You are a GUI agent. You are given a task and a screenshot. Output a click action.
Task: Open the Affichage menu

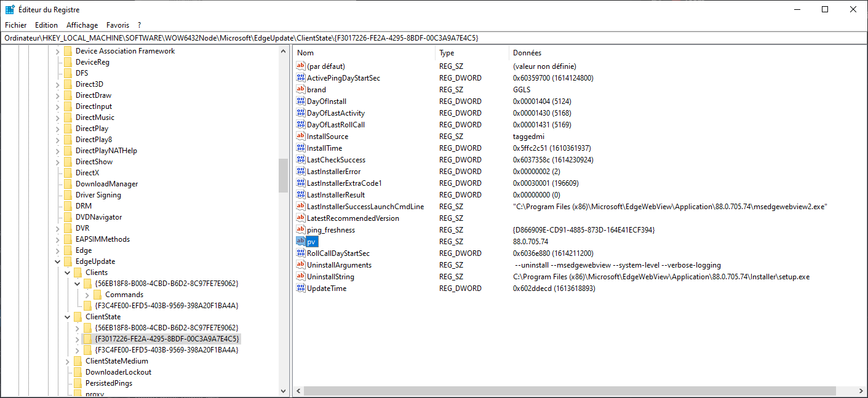(82, 25)
